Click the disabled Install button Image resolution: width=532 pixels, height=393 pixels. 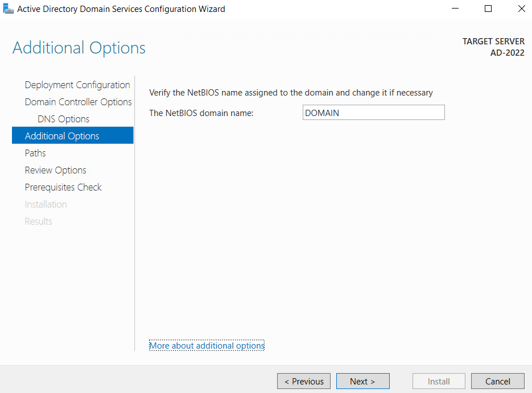(x=438, y=381)
